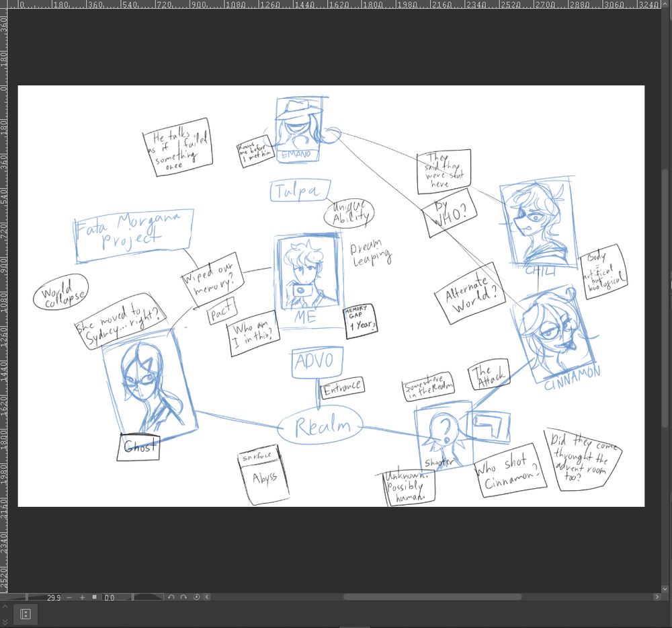Rotate the canvas clockwise using the rotate icon

[x=183, y=597]
